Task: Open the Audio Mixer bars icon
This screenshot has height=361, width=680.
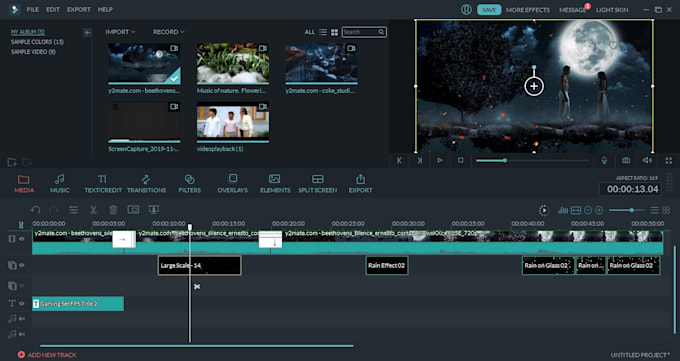Action: [563, 210]
